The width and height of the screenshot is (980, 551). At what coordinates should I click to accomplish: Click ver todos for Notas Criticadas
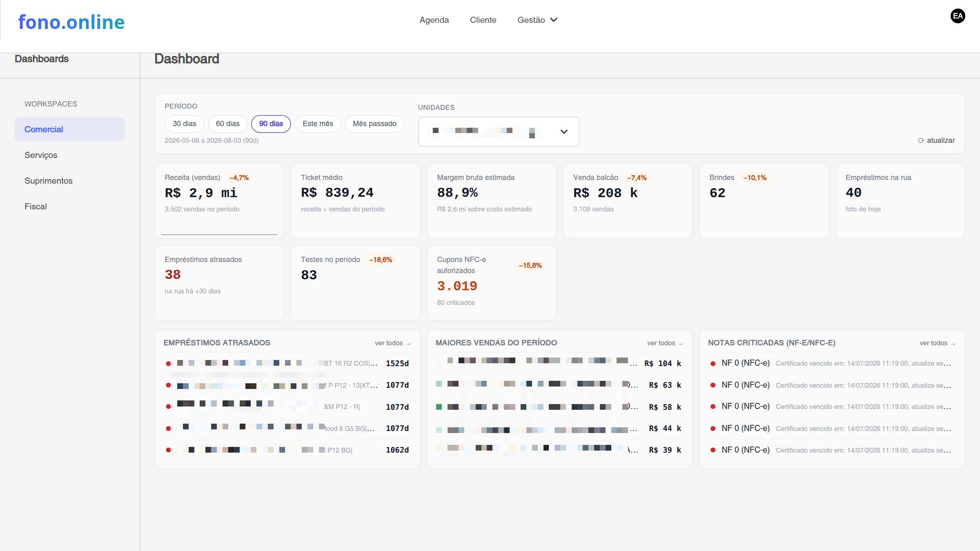click(x=937, y=343)
